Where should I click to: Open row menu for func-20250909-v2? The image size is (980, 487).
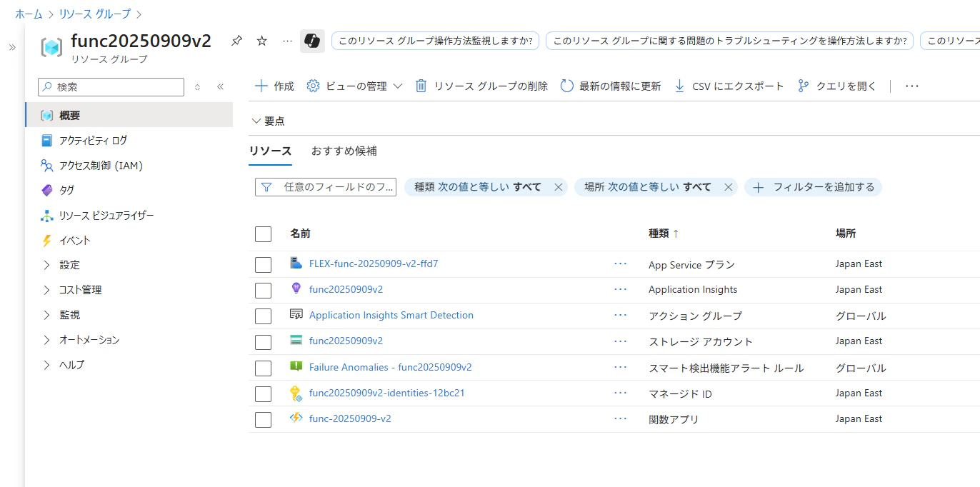(620, 418)
